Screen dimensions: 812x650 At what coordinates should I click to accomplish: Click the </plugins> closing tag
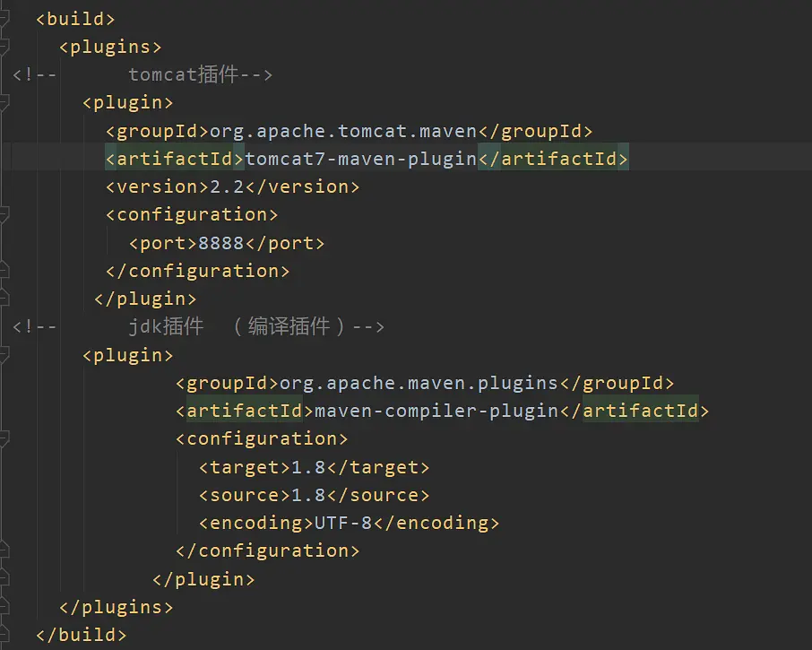[116, 607]
